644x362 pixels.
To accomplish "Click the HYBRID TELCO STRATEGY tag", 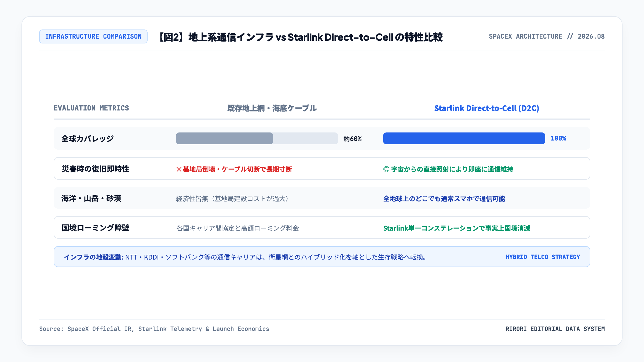I will click(x=543, y=257).
